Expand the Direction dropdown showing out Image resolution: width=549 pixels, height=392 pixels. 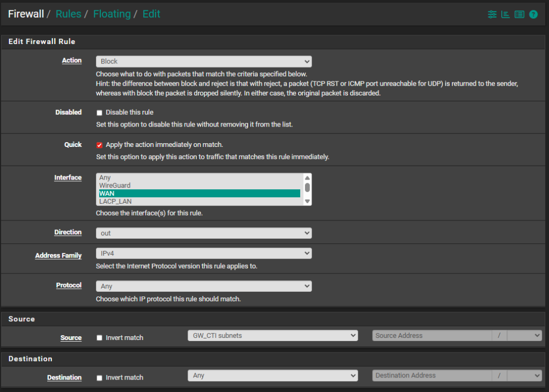(204, 233)
